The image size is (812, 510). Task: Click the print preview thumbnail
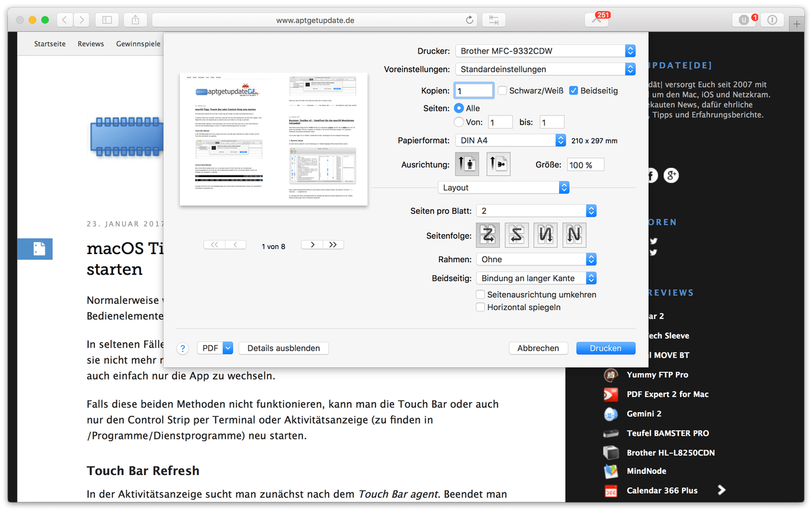[x=274, y=139]
